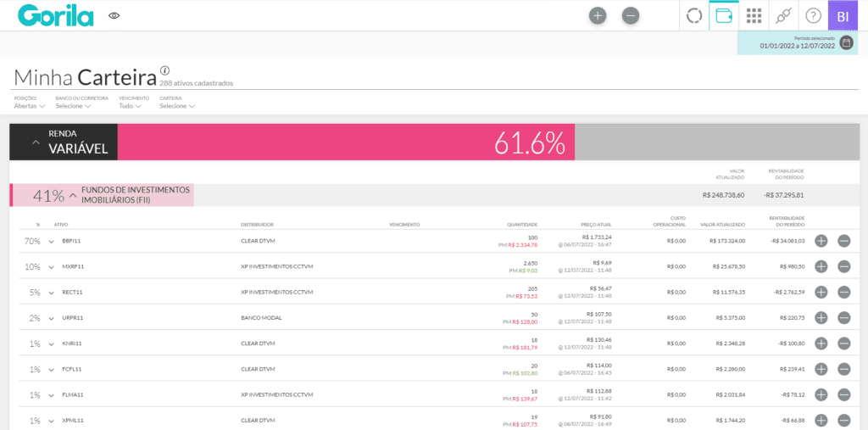Sort by the Distribuidor column header
The image size is (868, 430).
pyautogui.click(x=257, y=225)
